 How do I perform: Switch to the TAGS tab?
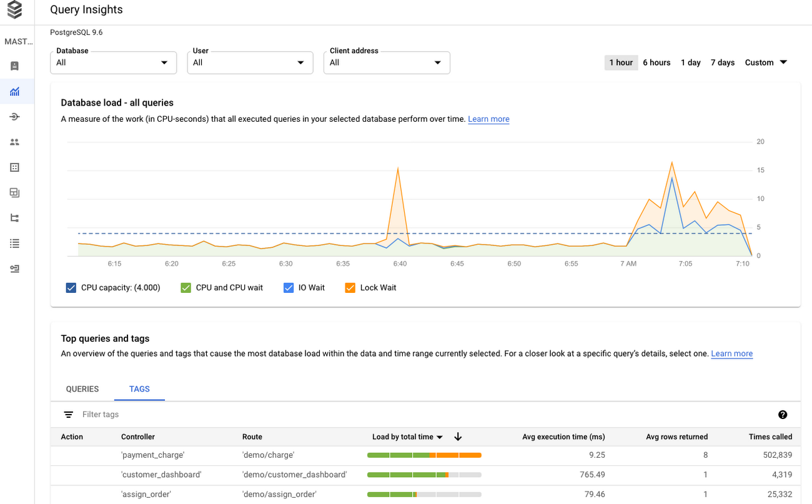[139, 389]
